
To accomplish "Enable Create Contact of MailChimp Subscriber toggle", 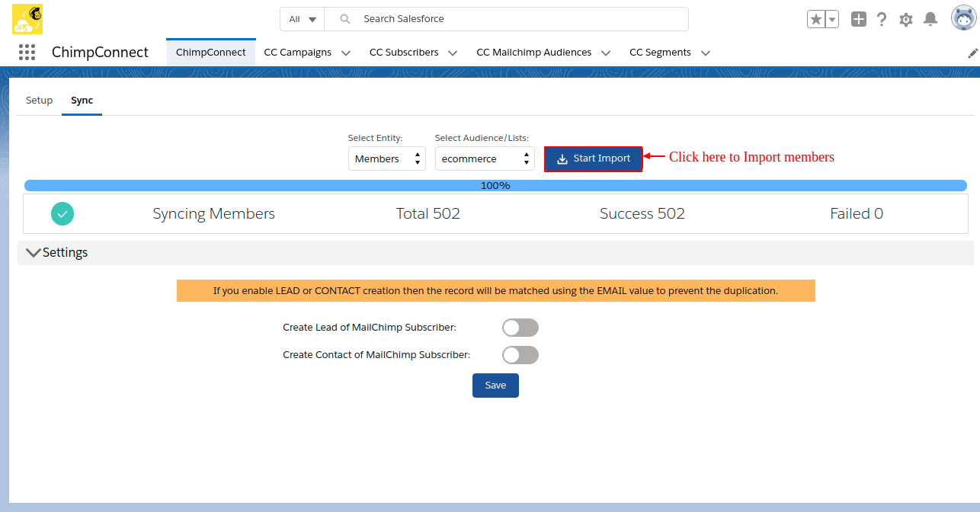I will [x=520, y=355].
